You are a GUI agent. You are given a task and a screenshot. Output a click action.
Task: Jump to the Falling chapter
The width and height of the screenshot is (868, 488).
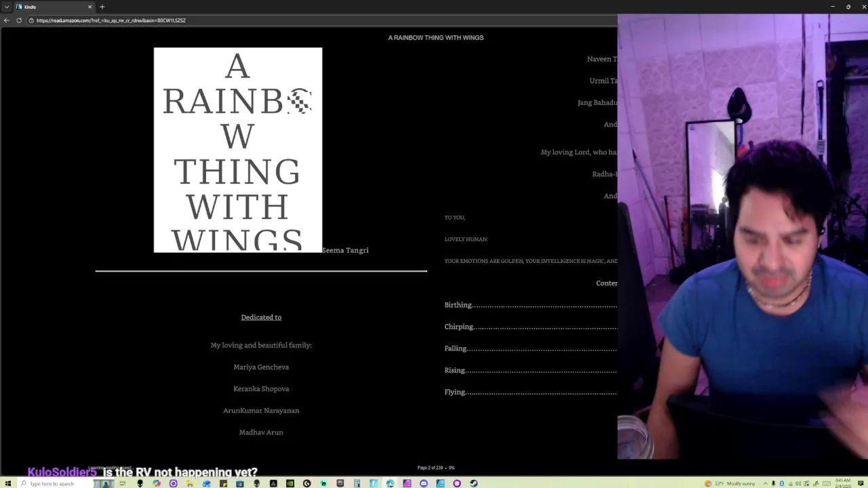[530, 348]
